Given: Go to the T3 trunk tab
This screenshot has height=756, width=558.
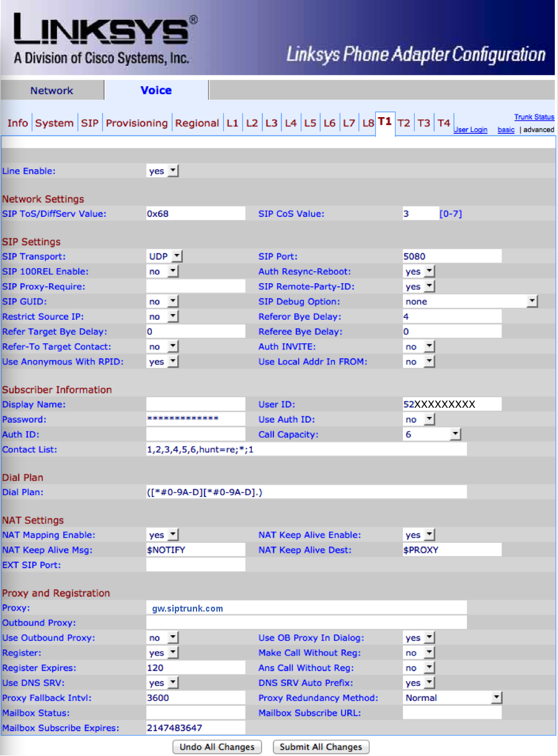Looking at the screenshot, I should 423,123.
